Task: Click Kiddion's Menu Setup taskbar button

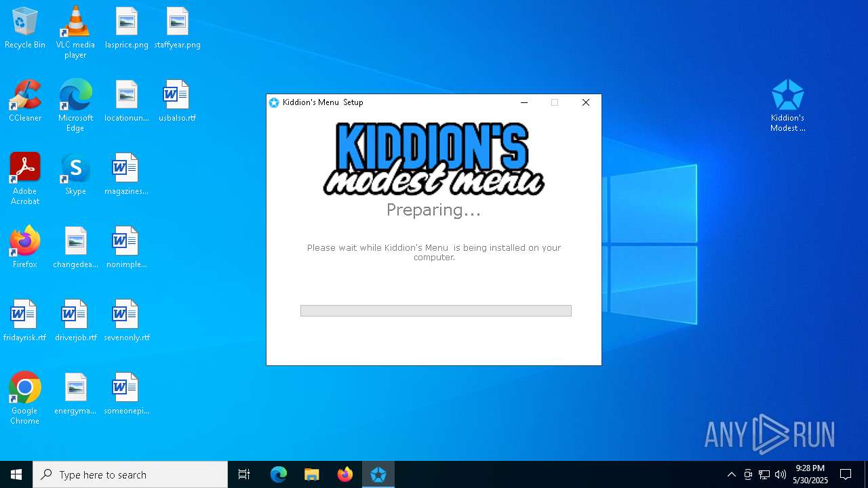Action: (378, 474)
